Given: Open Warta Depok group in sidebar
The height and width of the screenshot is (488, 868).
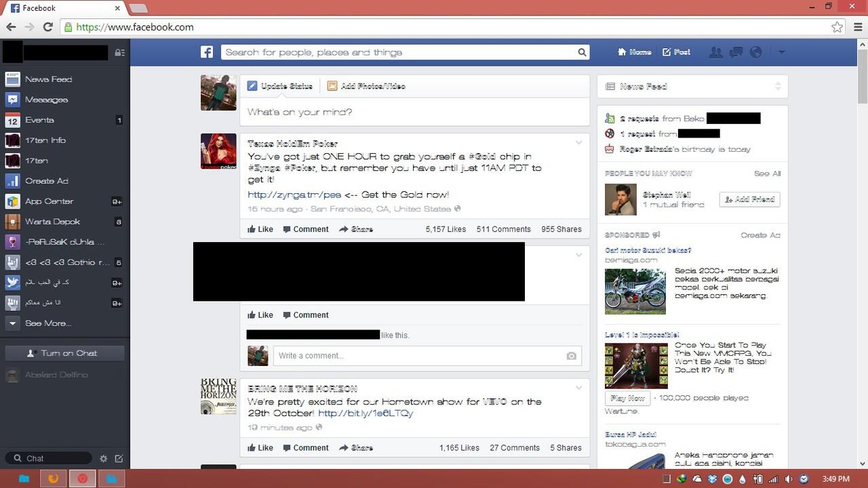Looking at the screenshot, I should (64, 222).
